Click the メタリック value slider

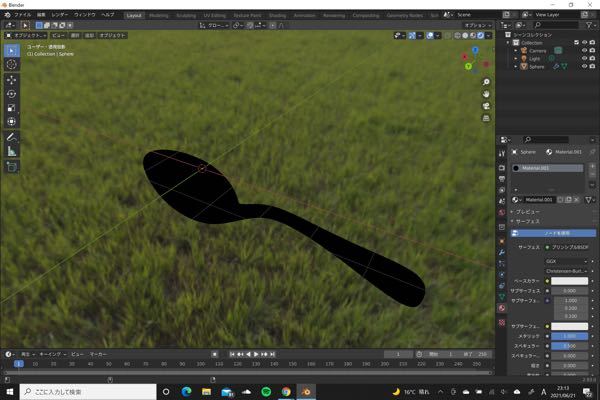coord(569,336)
